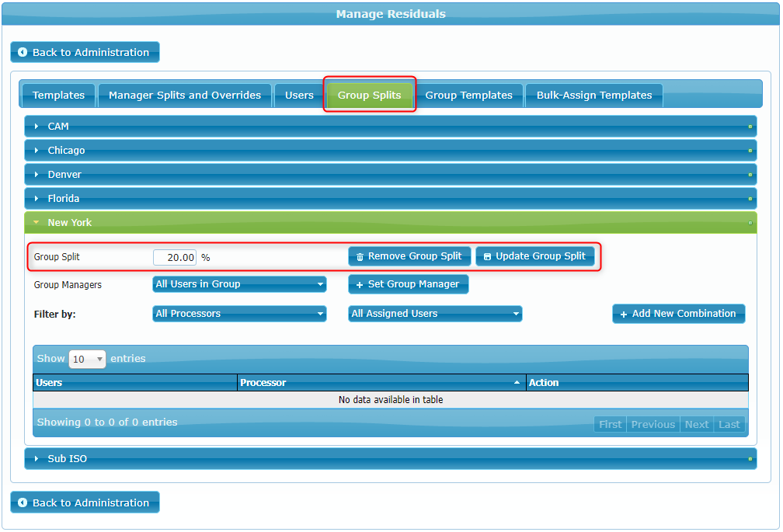Click the back arrow icon at top
Image resolution: width=783 pixels, height=532 pixels.
[23, 53]
